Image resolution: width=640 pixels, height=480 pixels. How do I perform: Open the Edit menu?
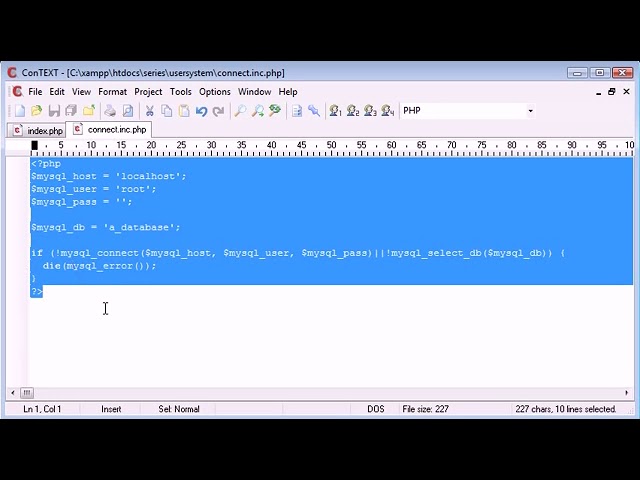tap(57, 91)
